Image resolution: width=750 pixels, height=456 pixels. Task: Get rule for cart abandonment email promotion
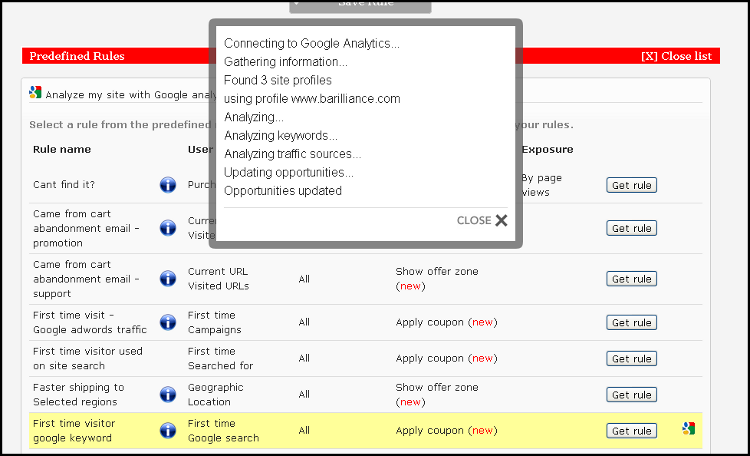(x=631, y=228)
